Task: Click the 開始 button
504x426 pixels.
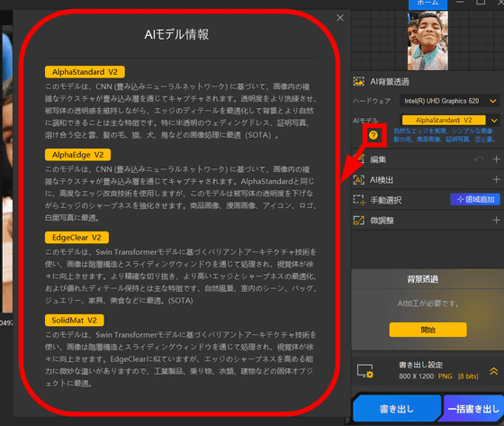Action: (x=427, y=330)
